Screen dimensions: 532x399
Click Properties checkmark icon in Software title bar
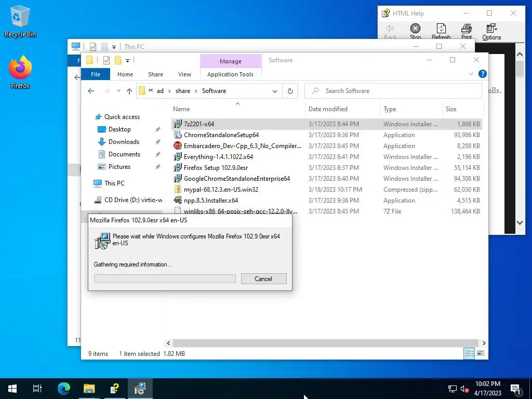[106, 60]
